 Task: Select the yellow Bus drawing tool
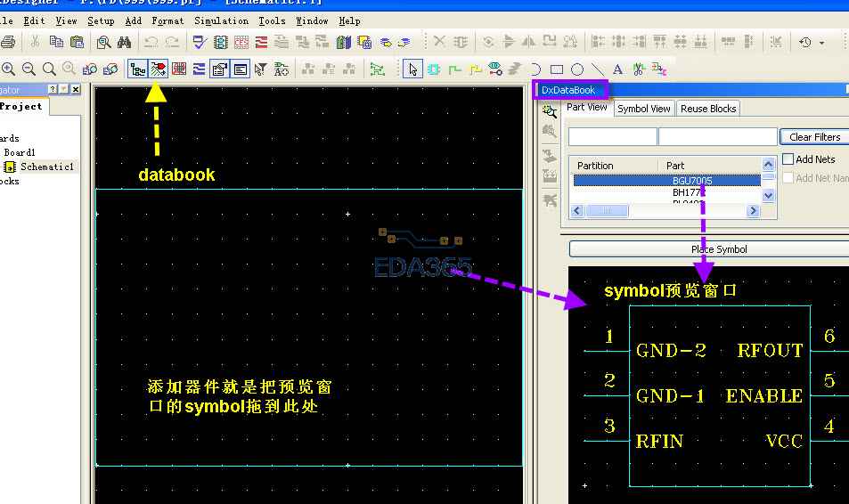point(476,69)
